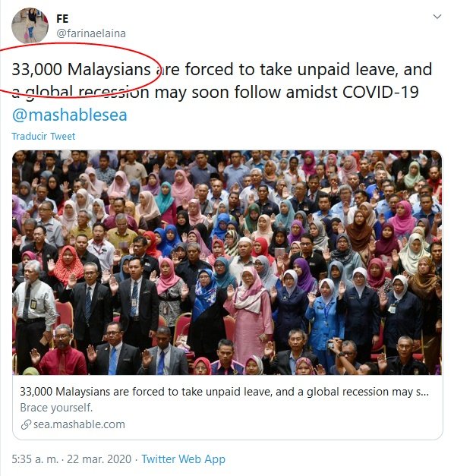The width and height of the screenshot is (454, 476).
Task: Click the FE profile avatar picture
Action: tap(30, 26)
